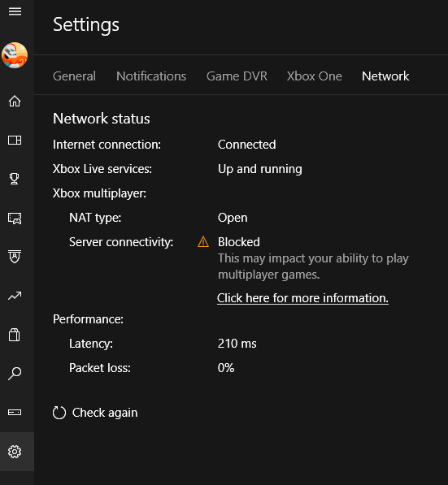448x485 pixels.
Task: Click the 'Performance:' label
Action: click(88, 319)
